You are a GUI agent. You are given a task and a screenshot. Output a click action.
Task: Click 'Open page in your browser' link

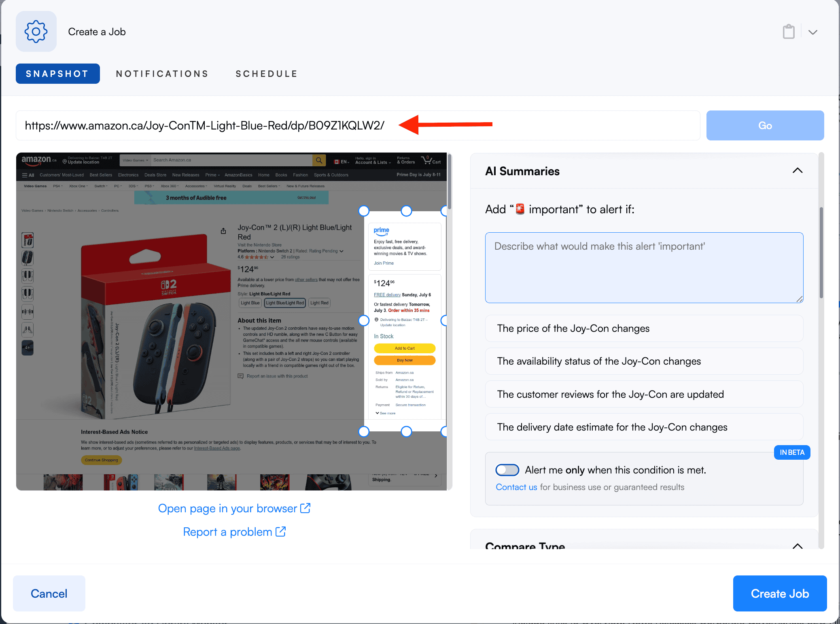(x=234, y=508)
